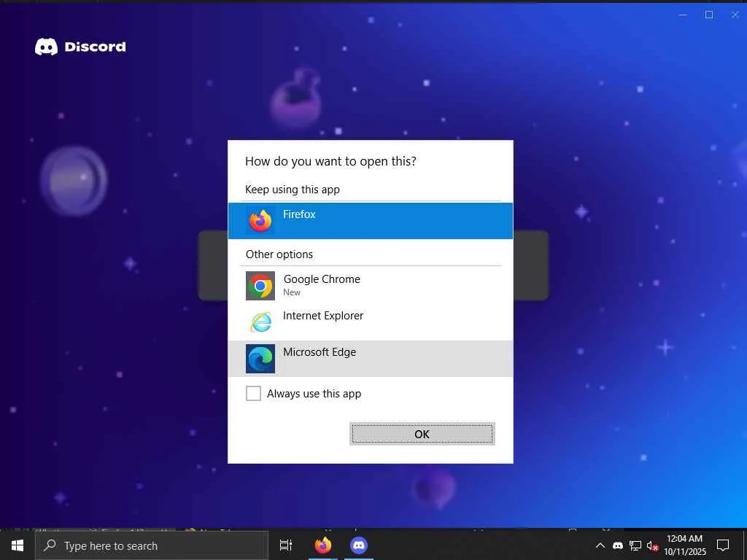Switch to Discord in the taskbar
Image resolution: width=747 pixels, height=560 pixels.
point(359,545)
